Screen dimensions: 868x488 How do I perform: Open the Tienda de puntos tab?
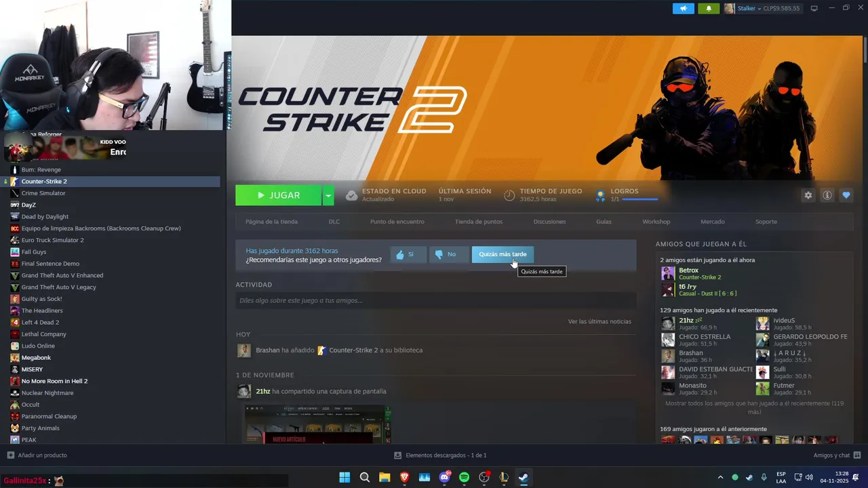(479, 222)
